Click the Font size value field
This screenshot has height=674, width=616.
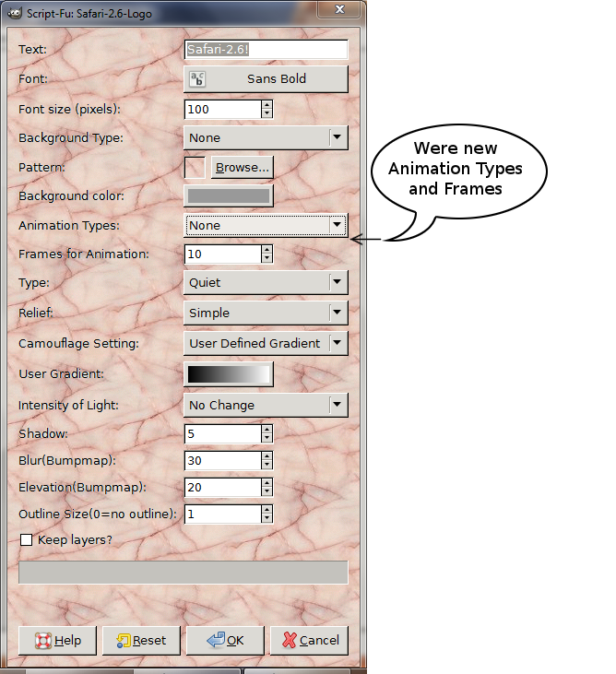pos(222,109)
